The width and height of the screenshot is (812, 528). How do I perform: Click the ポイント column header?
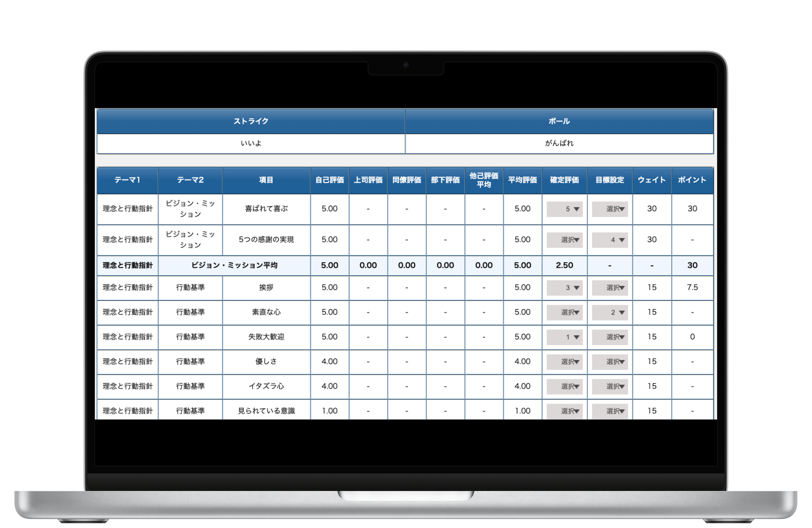[692, 180]
